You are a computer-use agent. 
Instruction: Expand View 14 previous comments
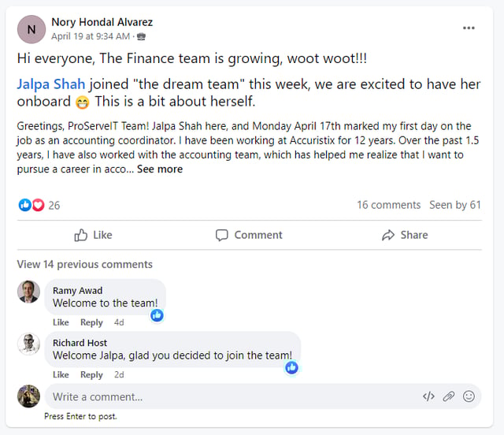pos(85,264)
